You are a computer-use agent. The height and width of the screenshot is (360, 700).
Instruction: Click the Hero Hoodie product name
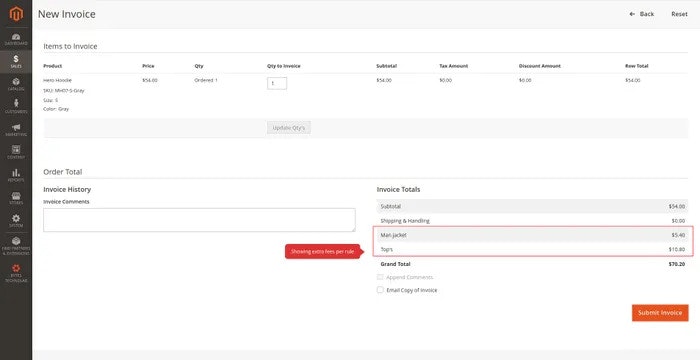point(58,80)
